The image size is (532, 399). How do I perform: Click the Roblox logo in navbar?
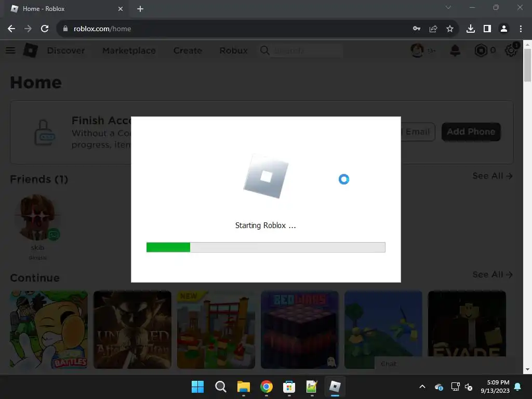click(x=31, y=50)
